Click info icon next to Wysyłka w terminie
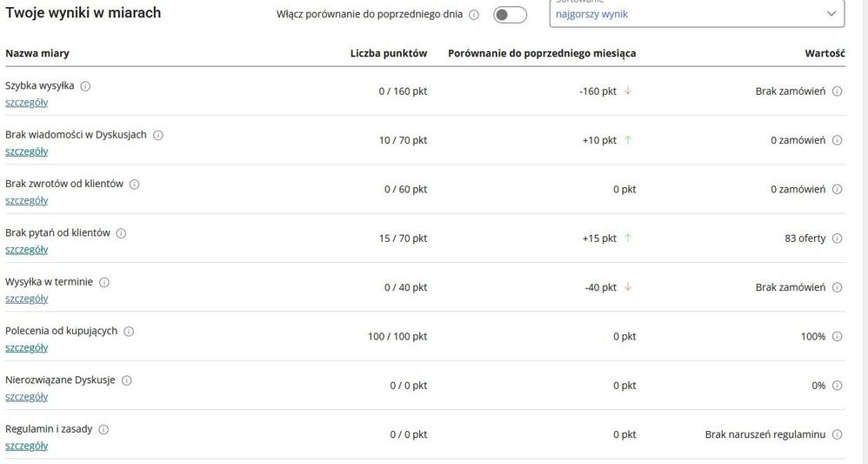 (x=104, y=282)
